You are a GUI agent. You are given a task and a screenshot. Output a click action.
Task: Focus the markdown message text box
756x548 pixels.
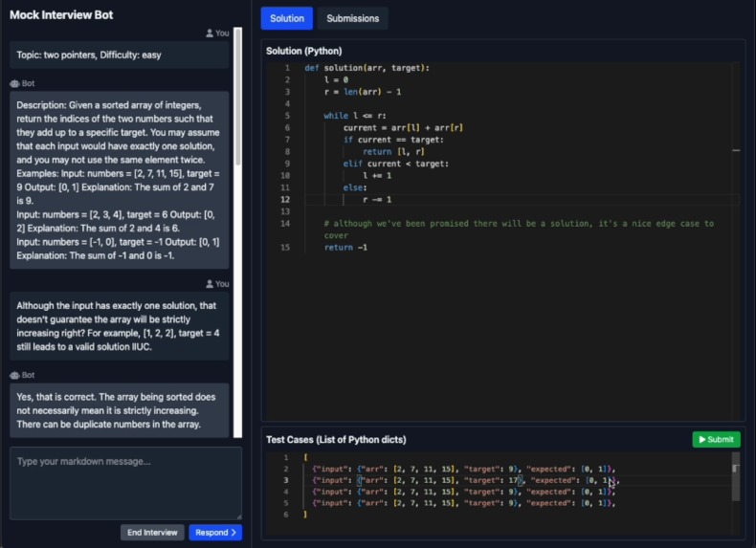(x=125, y=483)
